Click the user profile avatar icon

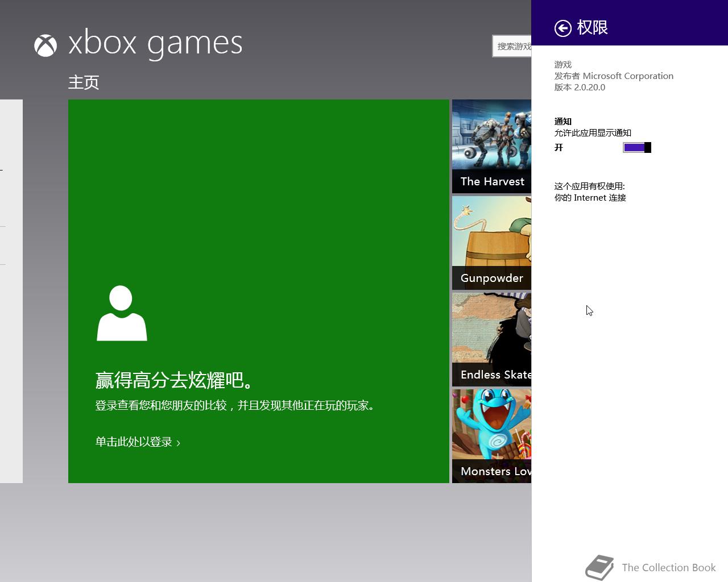(122, 313)
